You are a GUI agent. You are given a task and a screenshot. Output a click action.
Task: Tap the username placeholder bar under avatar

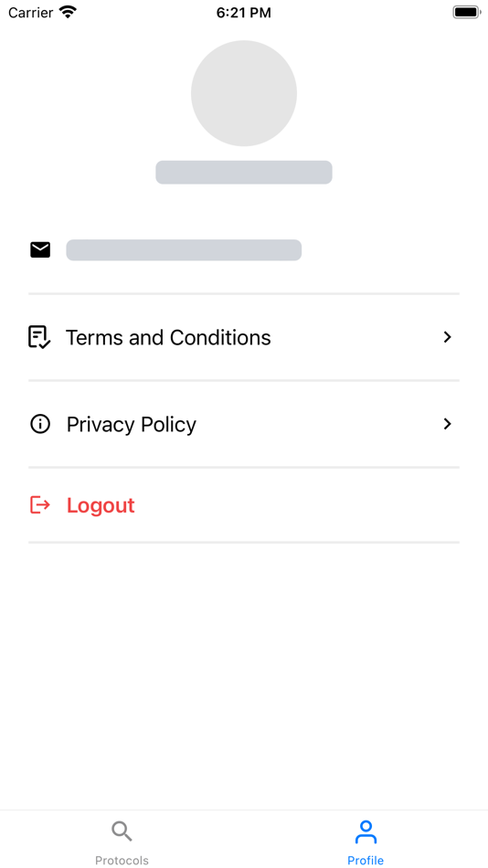point(244,172)
